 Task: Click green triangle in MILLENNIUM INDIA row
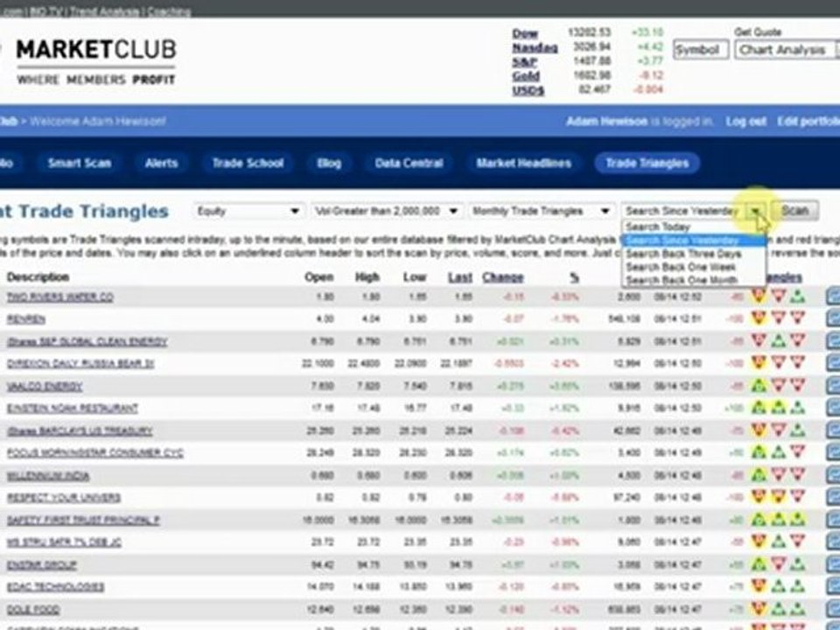pyautogui.click(x=759, y=474)
